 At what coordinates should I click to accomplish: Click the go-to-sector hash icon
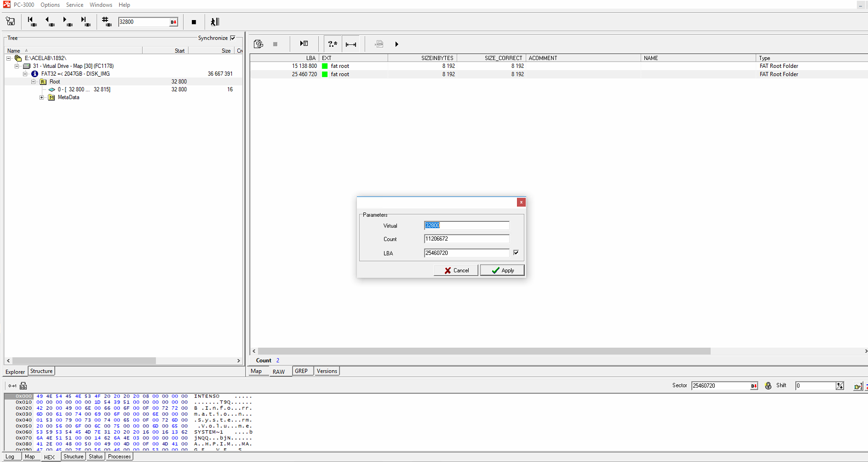click(106, 21)
